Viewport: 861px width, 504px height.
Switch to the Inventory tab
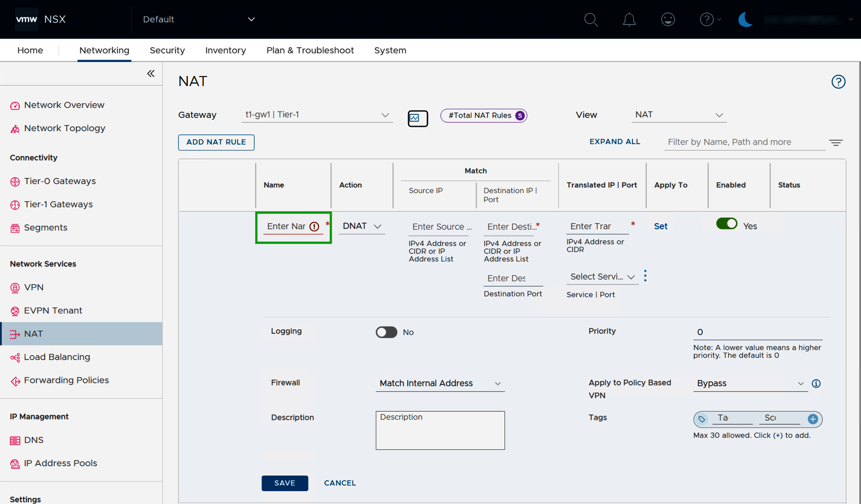[226, 50]
